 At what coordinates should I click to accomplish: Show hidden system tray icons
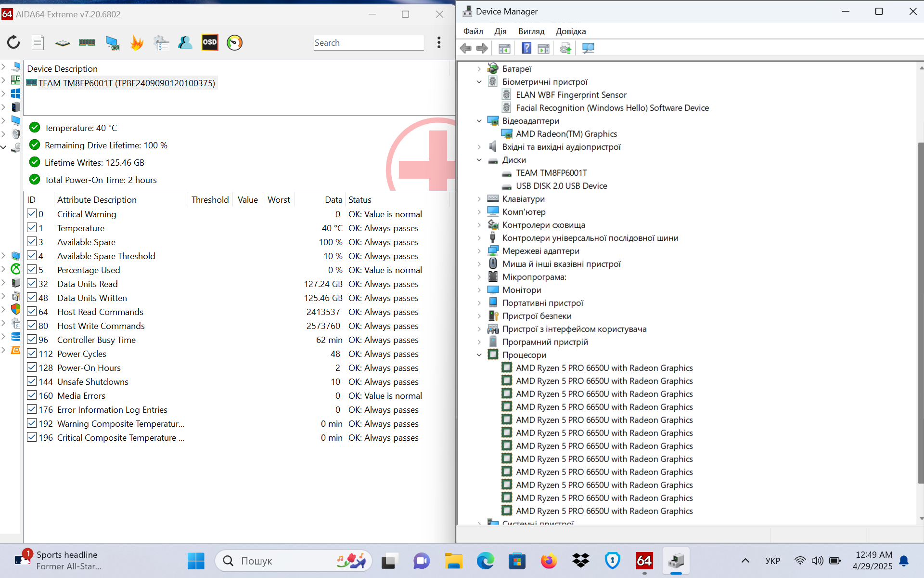pos(745,561)
